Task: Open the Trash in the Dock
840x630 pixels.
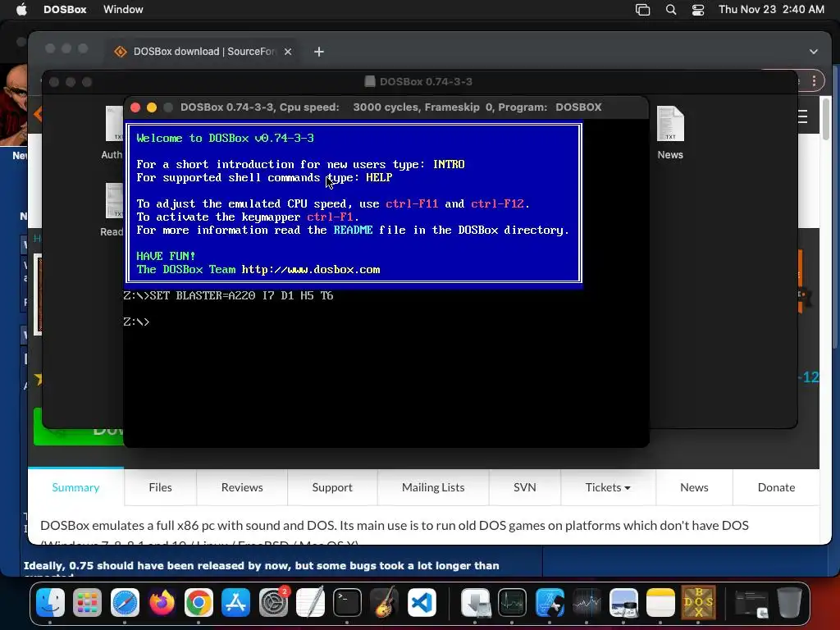Action: click(x=789, y=602)
